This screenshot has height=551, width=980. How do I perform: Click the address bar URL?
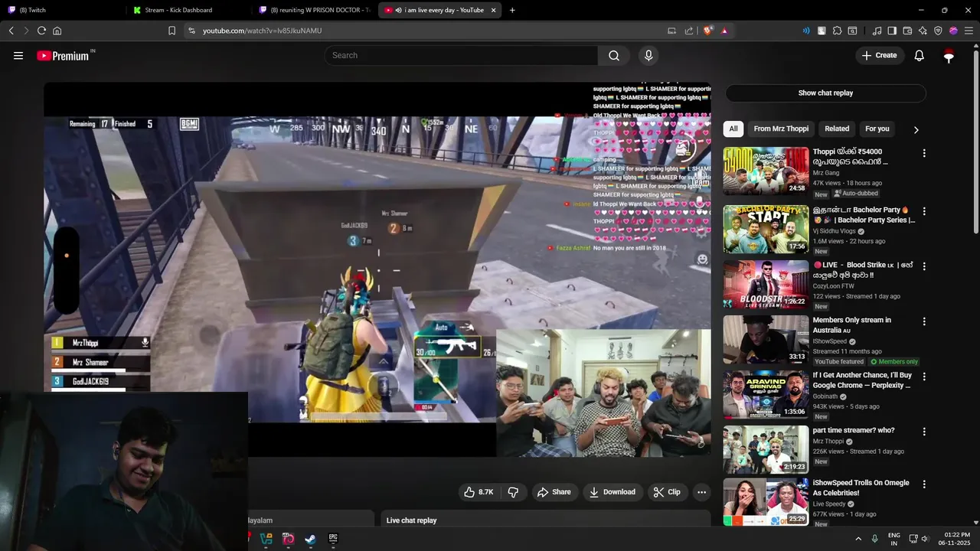point(262,31)
